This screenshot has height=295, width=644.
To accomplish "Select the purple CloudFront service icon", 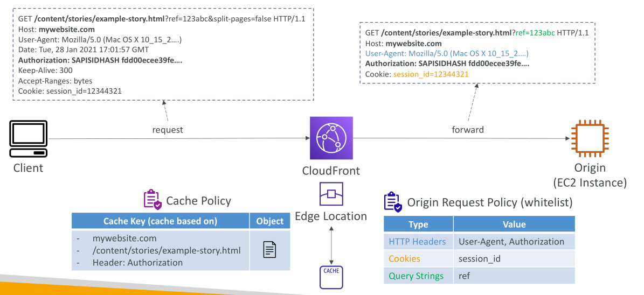I will click(x=331, y=138).
